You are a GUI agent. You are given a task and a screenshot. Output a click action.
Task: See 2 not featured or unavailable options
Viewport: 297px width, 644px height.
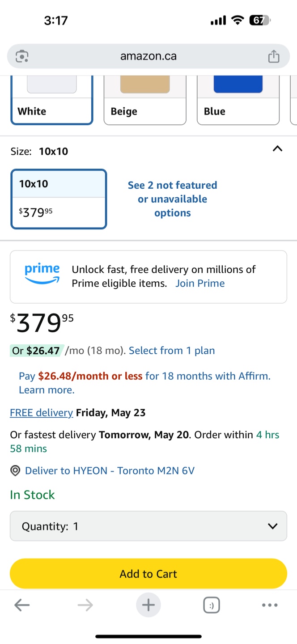point(173,199)
